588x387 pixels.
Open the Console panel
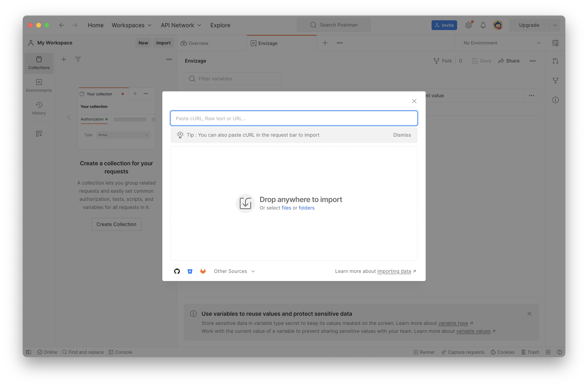[x=120, y=352]
